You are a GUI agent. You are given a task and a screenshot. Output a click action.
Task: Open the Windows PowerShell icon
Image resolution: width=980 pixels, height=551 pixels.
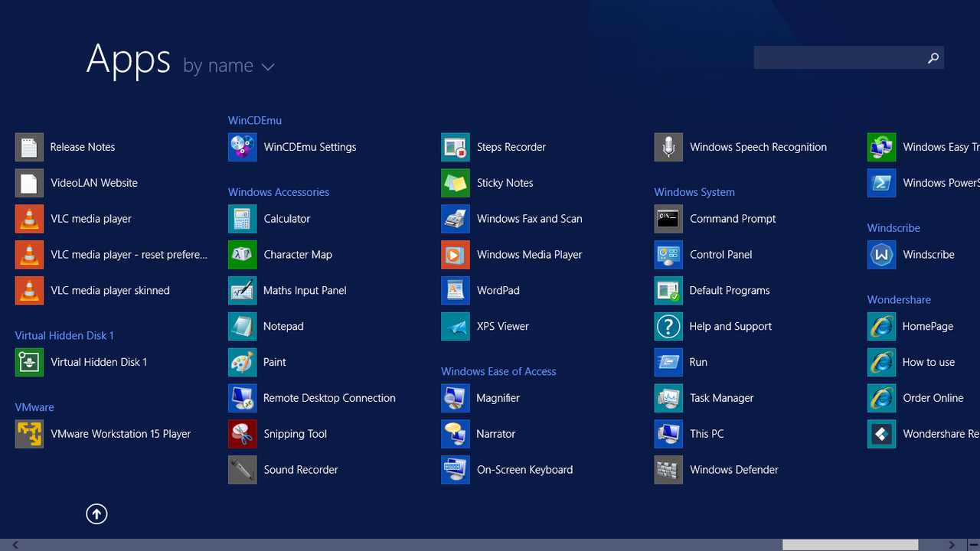pos(882,183)
